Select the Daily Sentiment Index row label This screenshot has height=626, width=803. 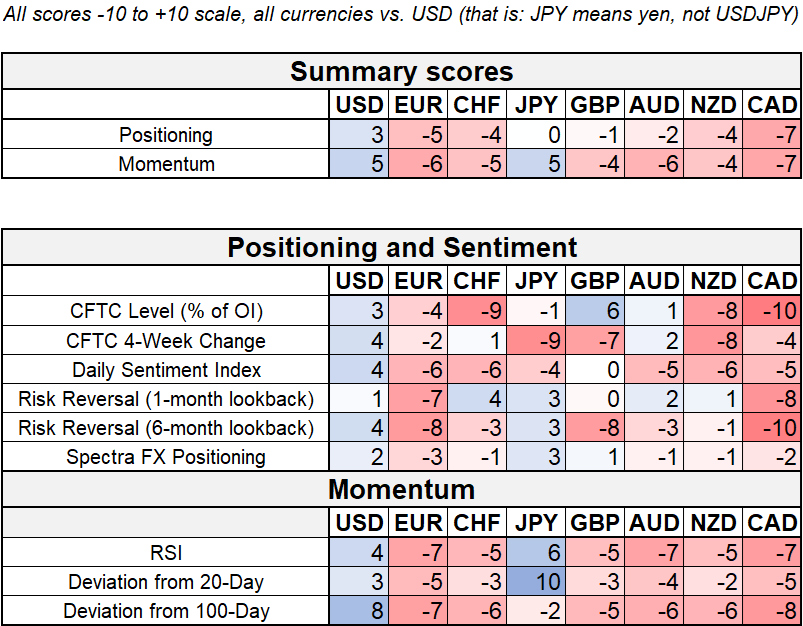[x=168, y=370]
